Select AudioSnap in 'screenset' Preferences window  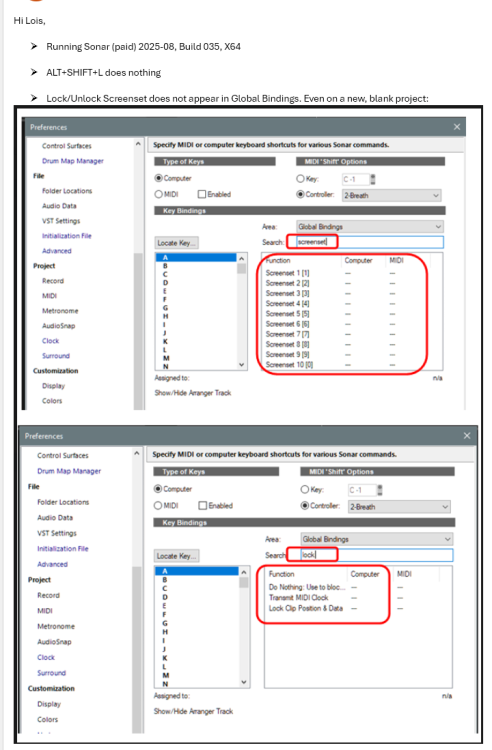coord(58,326)
